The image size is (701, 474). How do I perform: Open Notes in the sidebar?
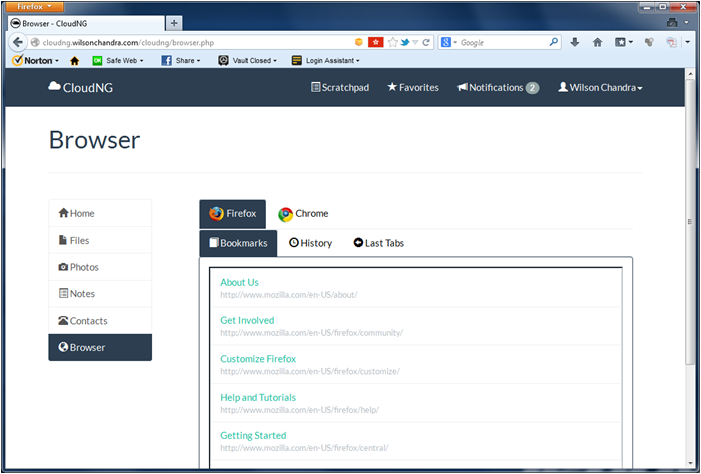click(100, 294)
